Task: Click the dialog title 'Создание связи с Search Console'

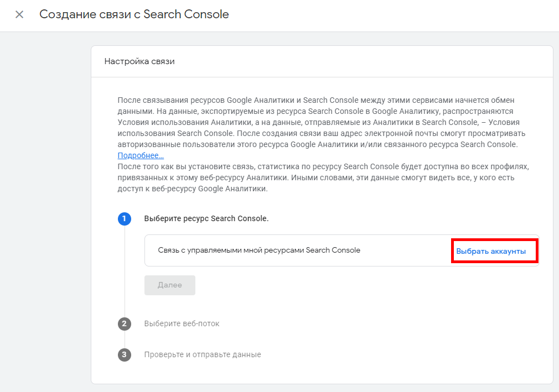Action: click(133, 14)
